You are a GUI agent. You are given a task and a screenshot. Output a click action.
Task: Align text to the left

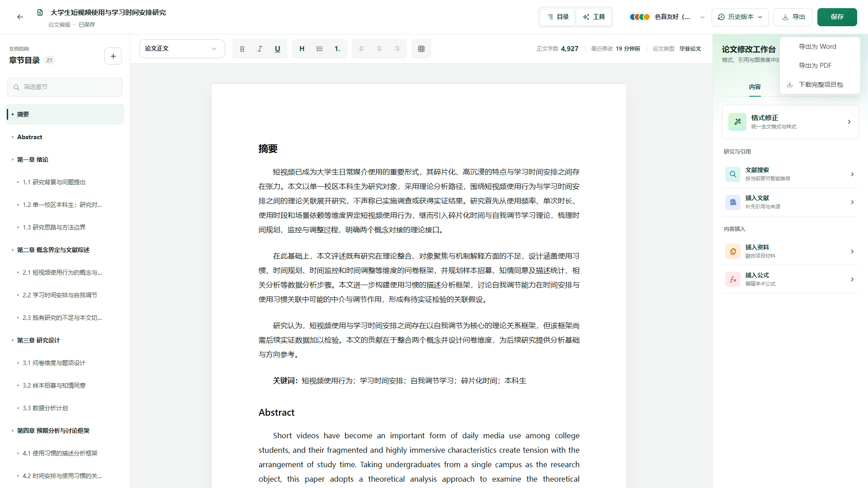[362, 49]
